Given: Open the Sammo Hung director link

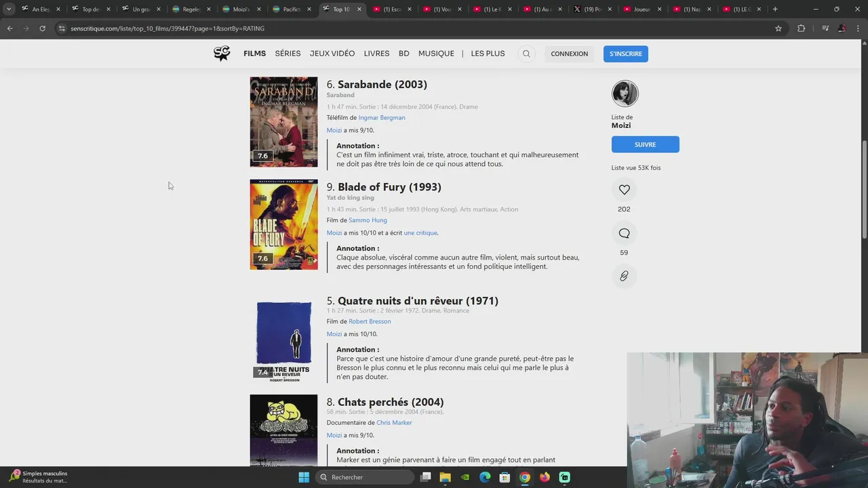Looking at the screenshot, I should [x=368, y=220].
